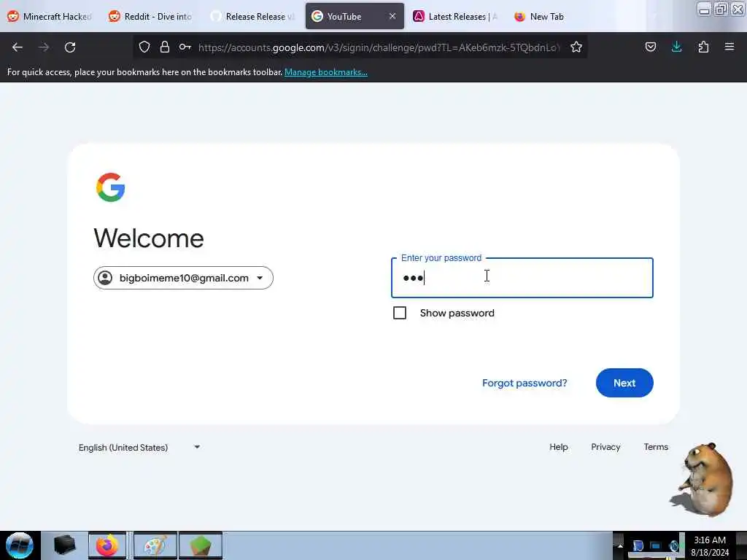The image size is (747, 560).
Task: Show hidden system tray icons
Action: click(x=620, y=546)
